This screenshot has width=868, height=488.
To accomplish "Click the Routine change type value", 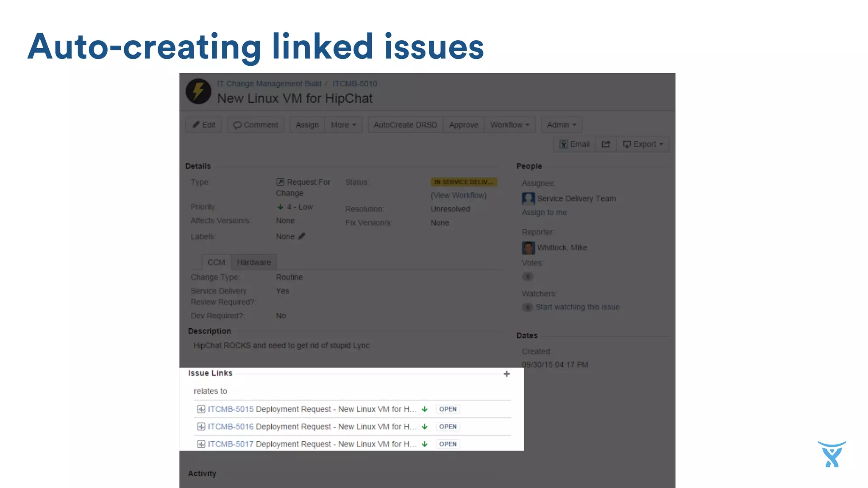I will point(289,277).
